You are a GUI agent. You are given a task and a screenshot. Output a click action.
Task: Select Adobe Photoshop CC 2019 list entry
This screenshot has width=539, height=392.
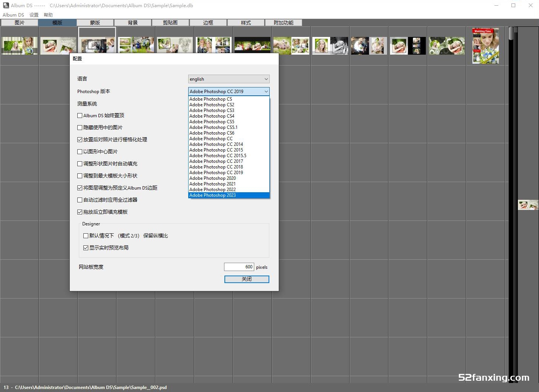point(229,173)
